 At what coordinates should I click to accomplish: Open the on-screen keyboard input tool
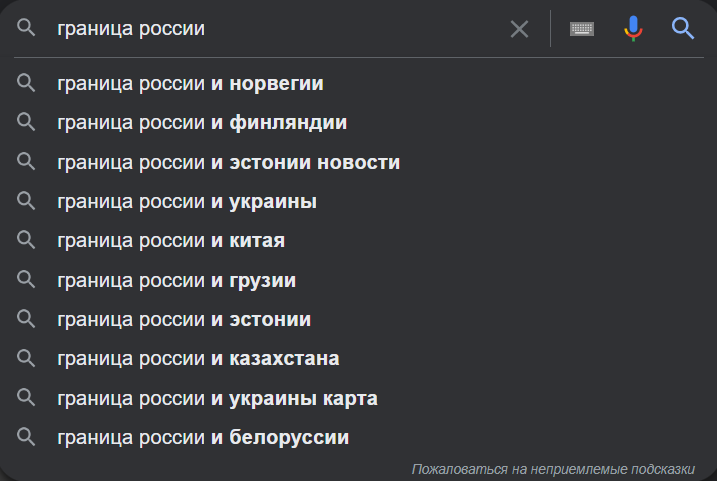click(x=582, y=29)
